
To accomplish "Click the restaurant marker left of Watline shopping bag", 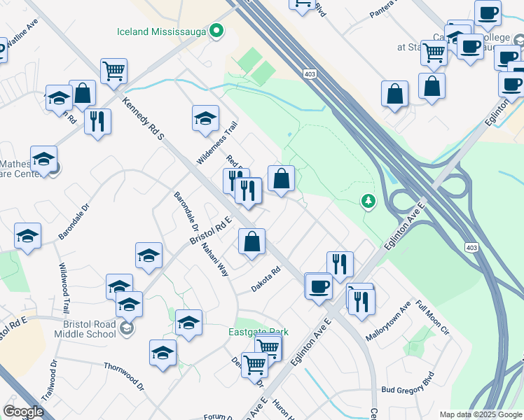I will click(97, 124).
